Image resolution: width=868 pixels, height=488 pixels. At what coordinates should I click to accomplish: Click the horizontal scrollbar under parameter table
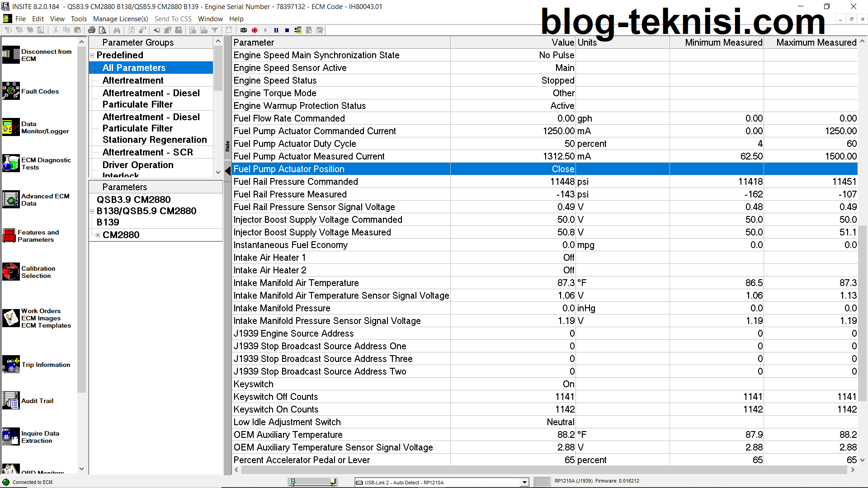pos(542,470)
